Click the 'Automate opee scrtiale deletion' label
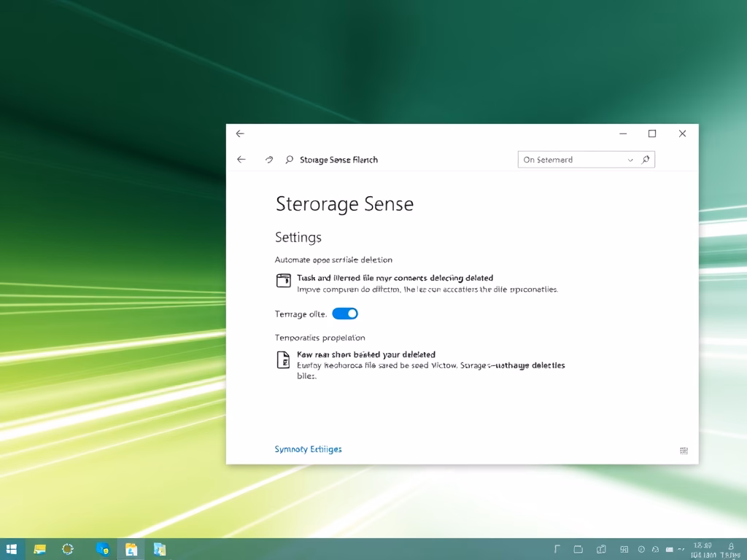 pyautogui.click(x=333, y=260)
